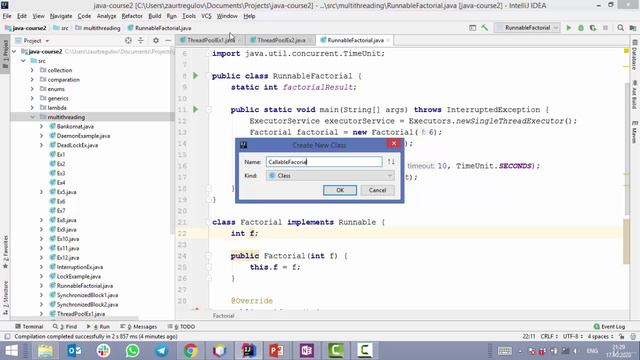The image size is (640, 360).
Task: Open the RunnableFactorial run configuration dropdown
Action: pos(527,28)
